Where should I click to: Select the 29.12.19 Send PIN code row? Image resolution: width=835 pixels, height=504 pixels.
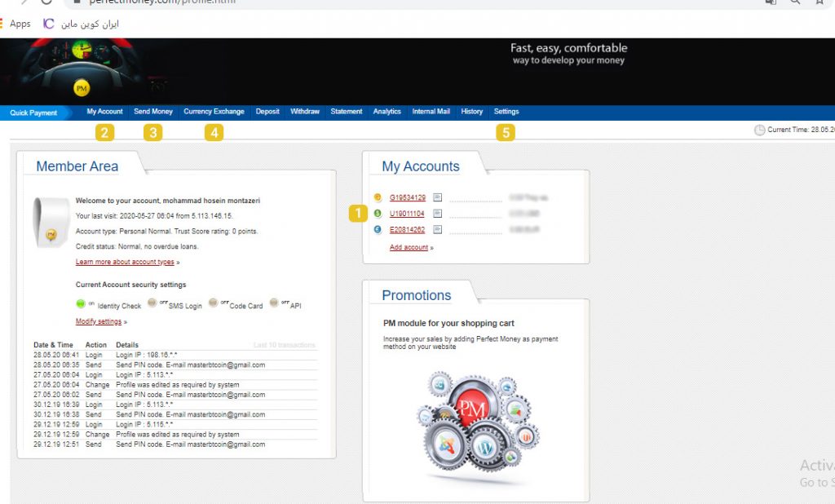[x=176, y=444]
